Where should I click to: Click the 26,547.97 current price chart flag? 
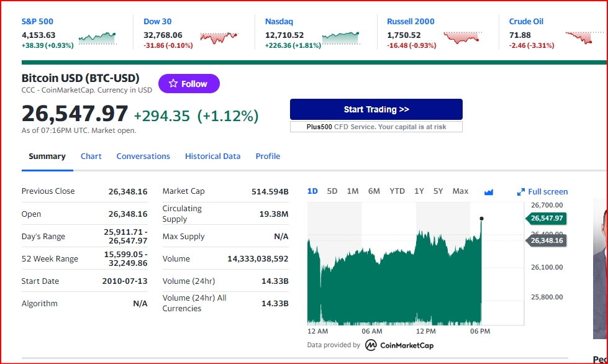point(546,218)
